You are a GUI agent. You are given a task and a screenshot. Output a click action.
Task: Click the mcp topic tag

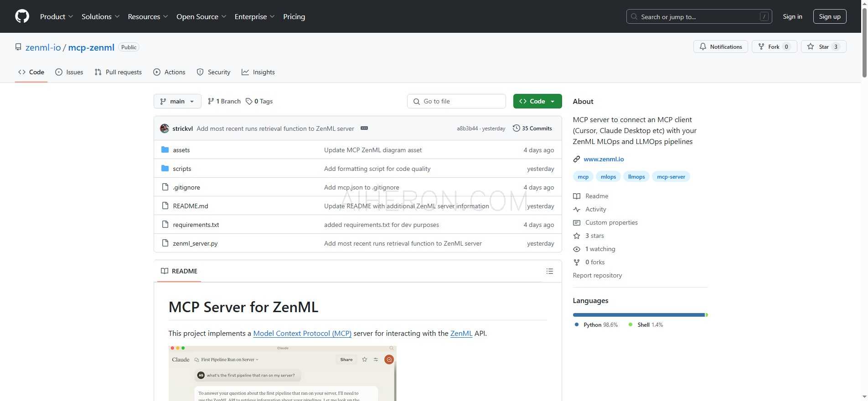pos(583,177)
